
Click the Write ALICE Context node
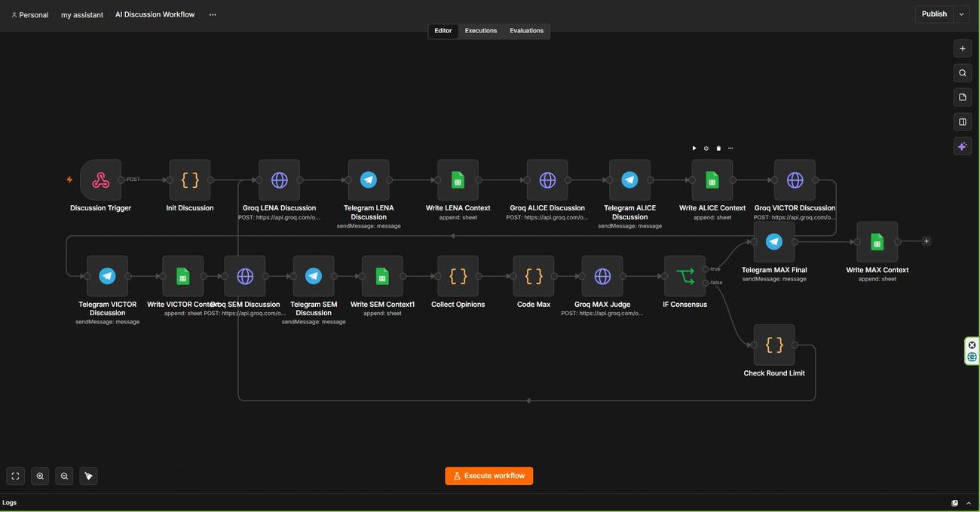pyautogui.click(x=712, y=180)
